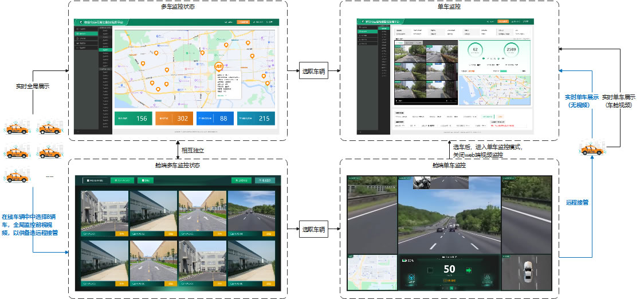Select the green highlighted vehicle row in 多车监控状态 list
The width and height of the screenshot is (644, 299).
click(105, 50)
